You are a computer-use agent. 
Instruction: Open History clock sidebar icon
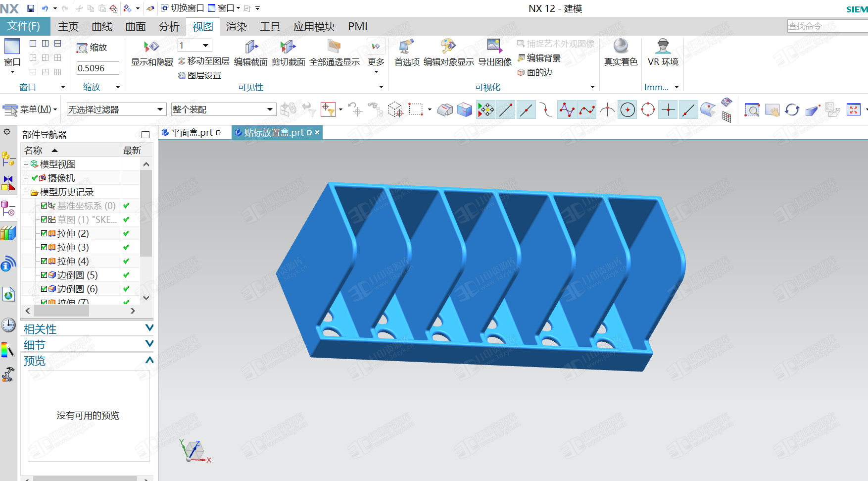8,325
